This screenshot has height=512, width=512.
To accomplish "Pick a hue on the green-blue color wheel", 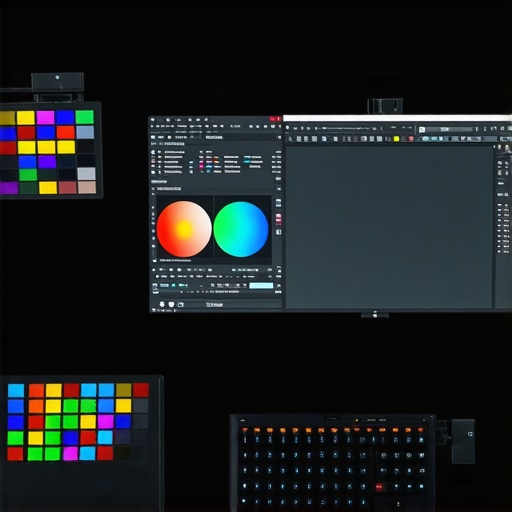I will pos(241,229).
